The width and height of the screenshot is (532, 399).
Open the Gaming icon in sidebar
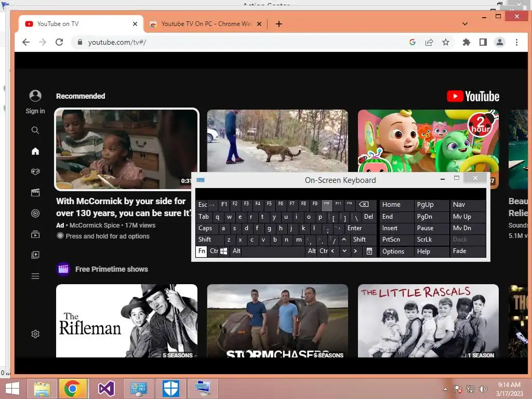click(x=35, y=171)
